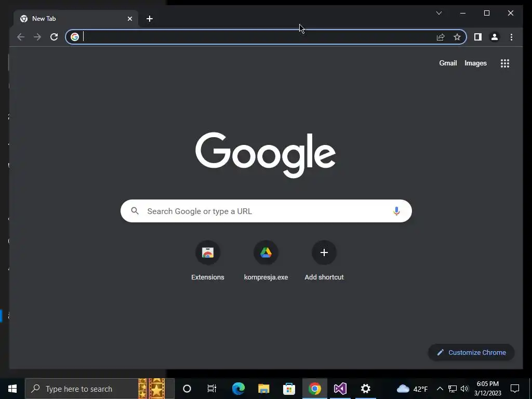Image resolution: width=532 pixels, height=399 pixels.
Task: Bookmark this tab with the star icon
Action: coord(457,37)
